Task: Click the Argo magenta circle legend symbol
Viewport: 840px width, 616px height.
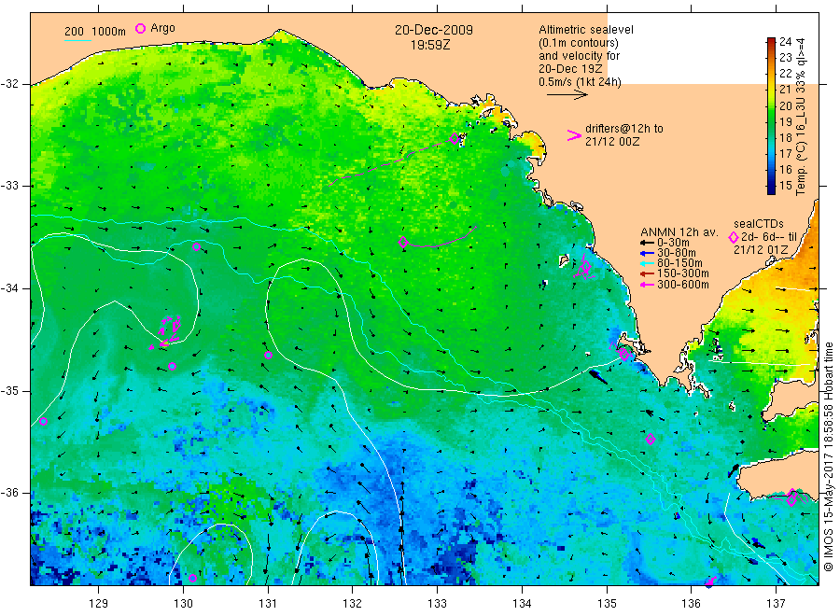Action: click(140, 28)
